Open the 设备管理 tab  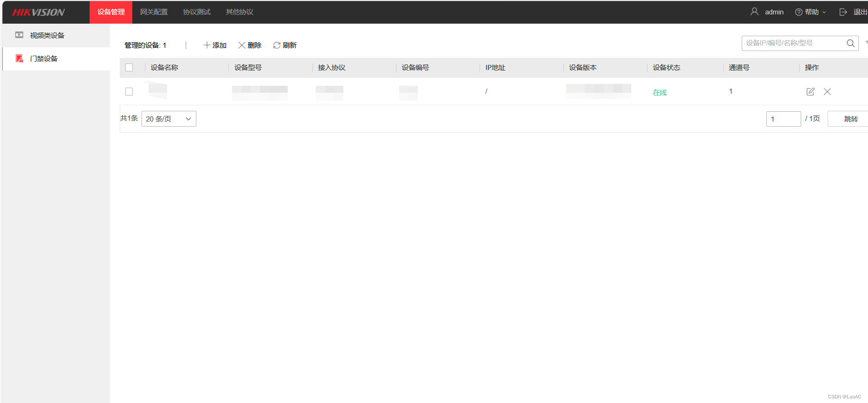[111, 12]
